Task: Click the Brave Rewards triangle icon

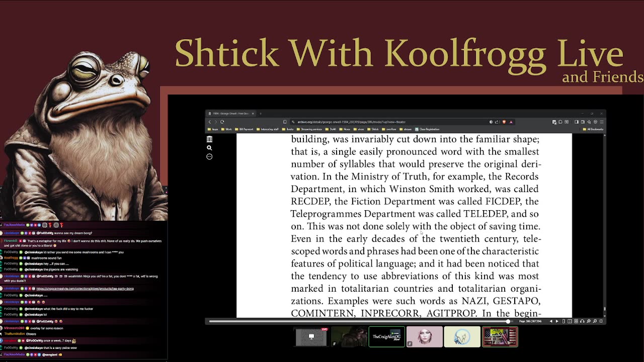Action: click(511, 122)
